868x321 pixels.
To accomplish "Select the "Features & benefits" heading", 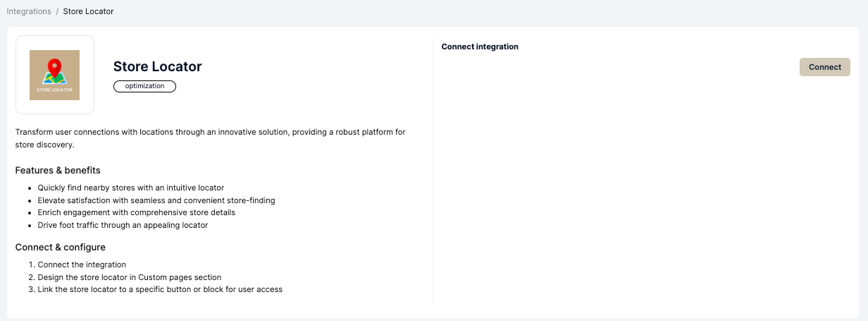I will tap(58, 170).
